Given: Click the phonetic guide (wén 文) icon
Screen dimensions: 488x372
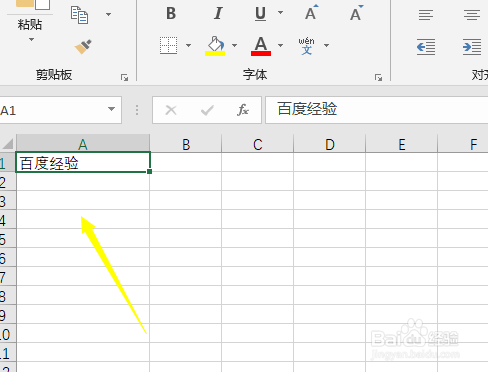Looking at the screenshot, I should [306, 46].
